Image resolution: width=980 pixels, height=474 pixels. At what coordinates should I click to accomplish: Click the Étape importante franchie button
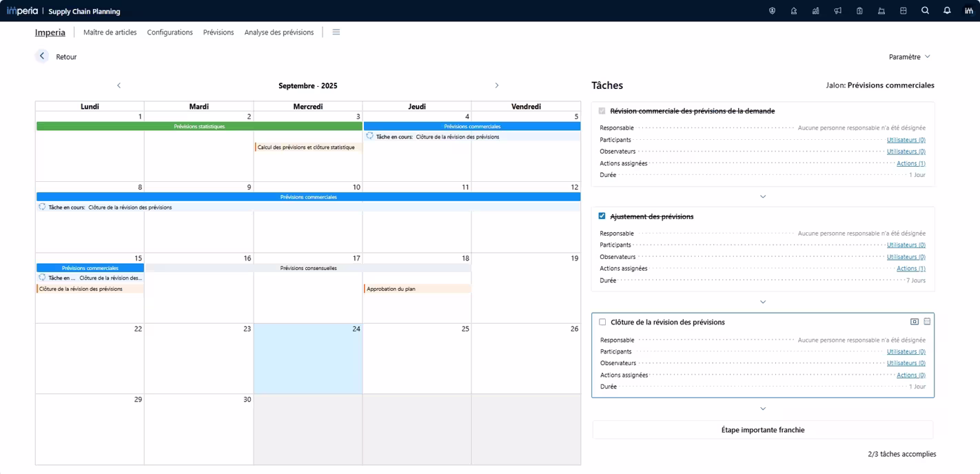pos(762,430)
